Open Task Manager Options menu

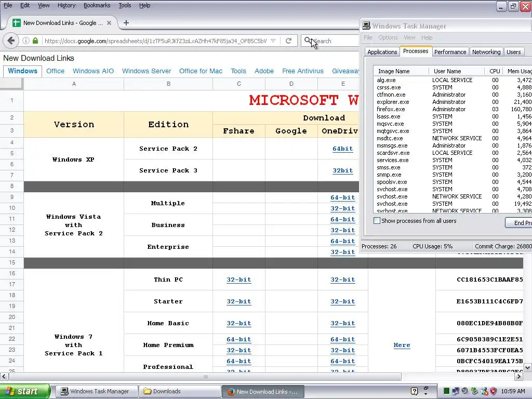click(x=388, y=37)
